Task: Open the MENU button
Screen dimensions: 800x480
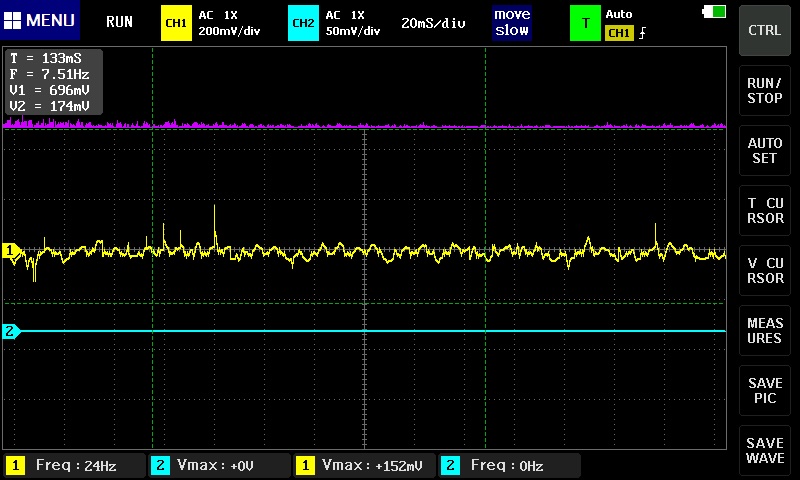Action: tap(40, 21)
